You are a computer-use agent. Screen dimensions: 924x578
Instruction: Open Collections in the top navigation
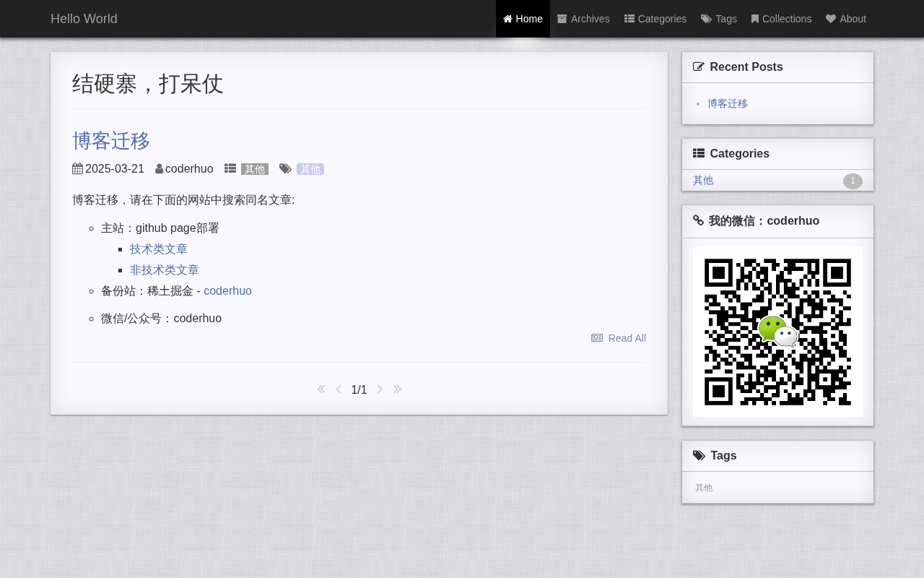point(781,19)
